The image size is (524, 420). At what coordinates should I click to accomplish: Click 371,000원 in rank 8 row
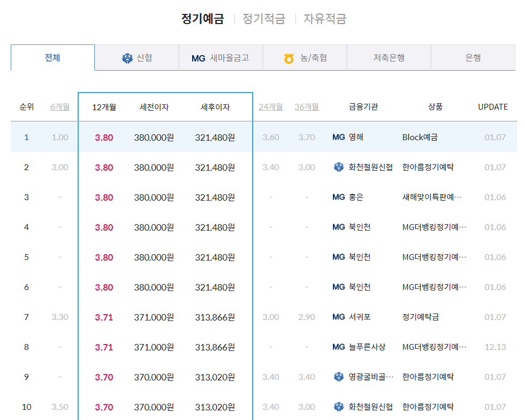[154, 347]
